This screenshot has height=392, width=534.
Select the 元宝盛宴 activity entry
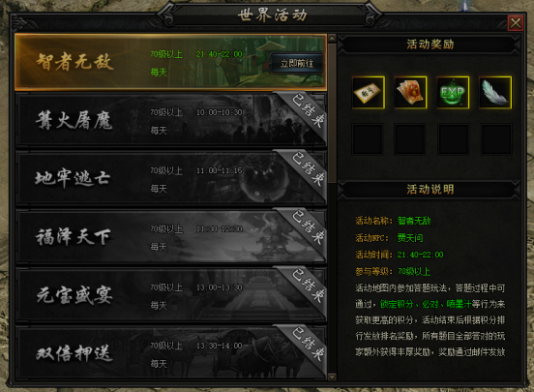pos(170,294)
